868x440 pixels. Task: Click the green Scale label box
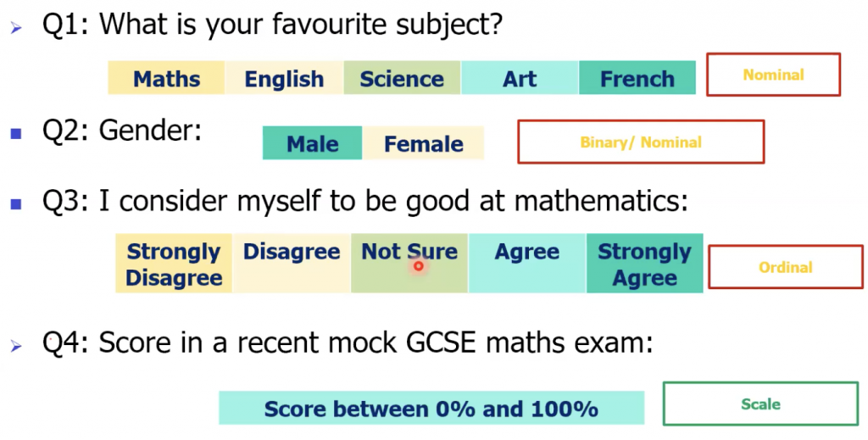760,404
